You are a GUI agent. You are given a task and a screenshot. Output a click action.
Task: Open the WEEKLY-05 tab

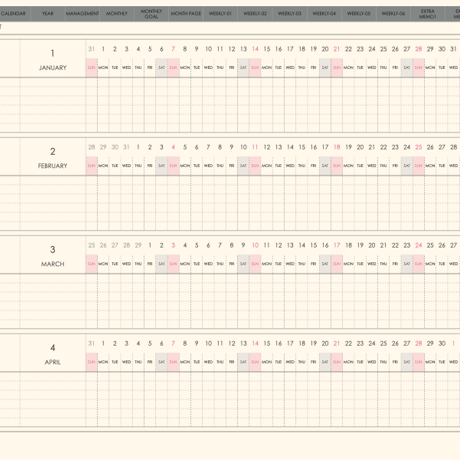point(359,14)
